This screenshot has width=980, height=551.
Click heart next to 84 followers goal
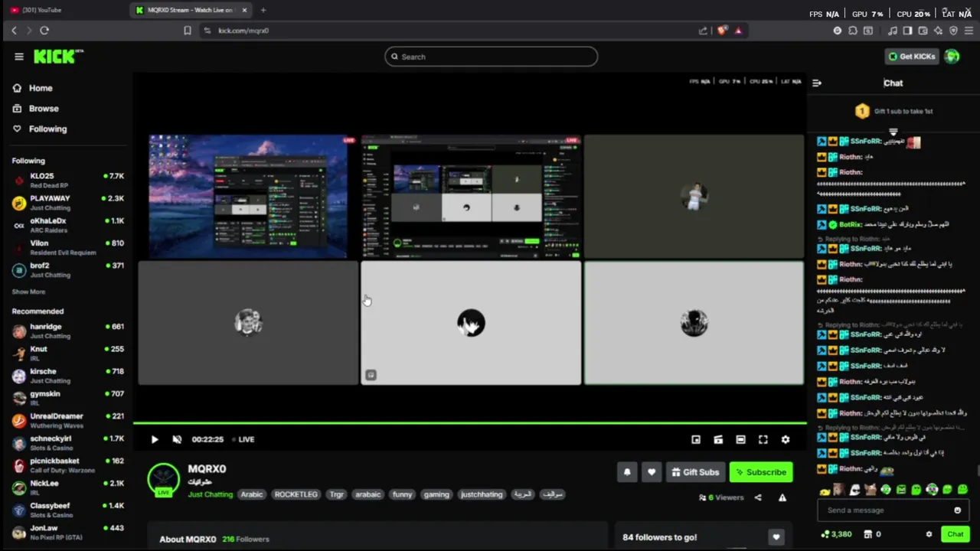click(776, 537)
